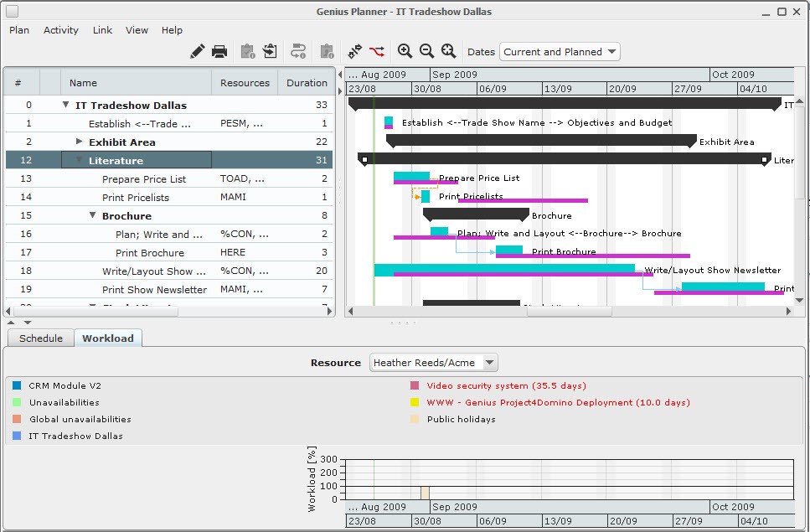Click the CRM Module V2 blue legend swatch
The image size is (810, 532).
coord(17,386)
